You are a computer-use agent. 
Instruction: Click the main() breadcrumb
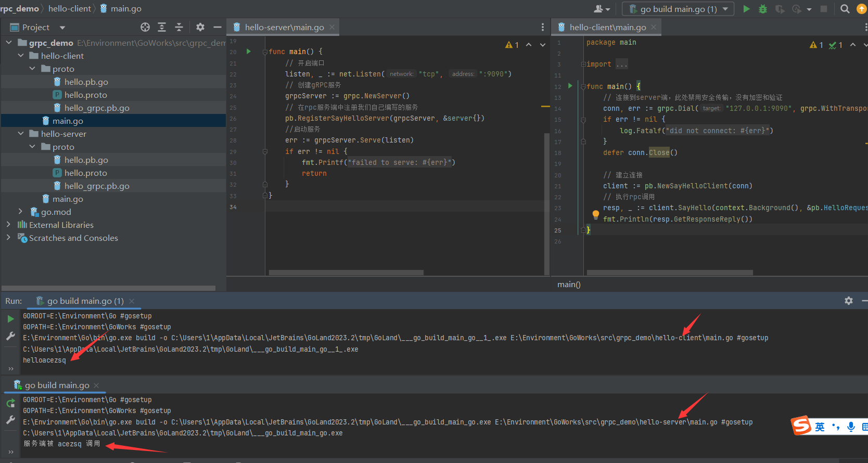pos(569,285)
